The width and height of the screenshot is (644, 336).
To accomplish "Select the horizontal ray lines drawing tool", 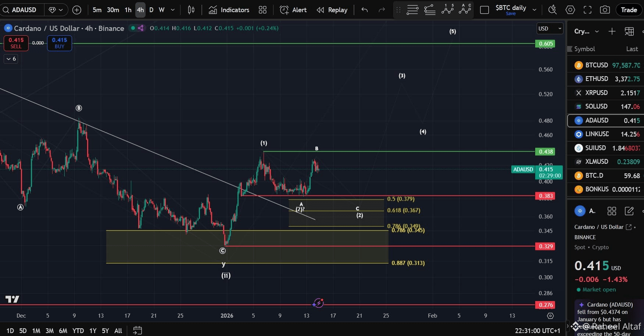I will tap(412, 10).
